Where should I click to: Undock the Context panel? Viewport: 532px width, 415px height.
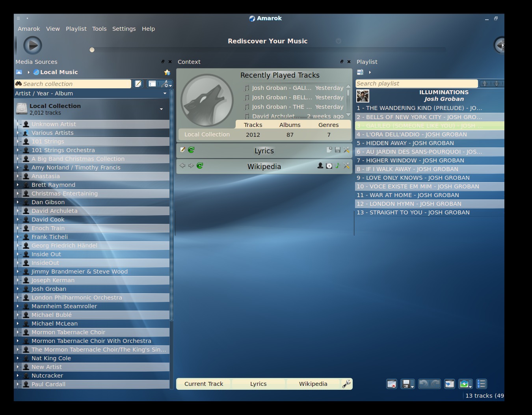coord(342,62)
